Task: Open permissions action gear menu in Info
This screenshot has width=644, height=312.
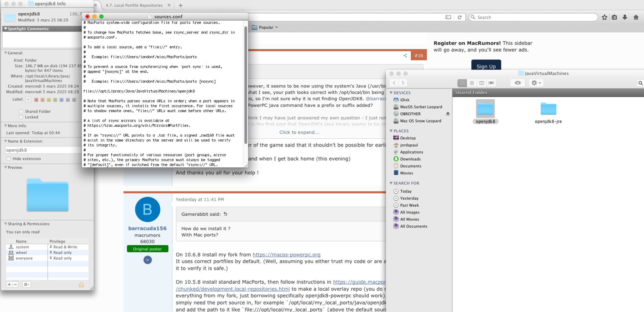Action: coord(26,284)
